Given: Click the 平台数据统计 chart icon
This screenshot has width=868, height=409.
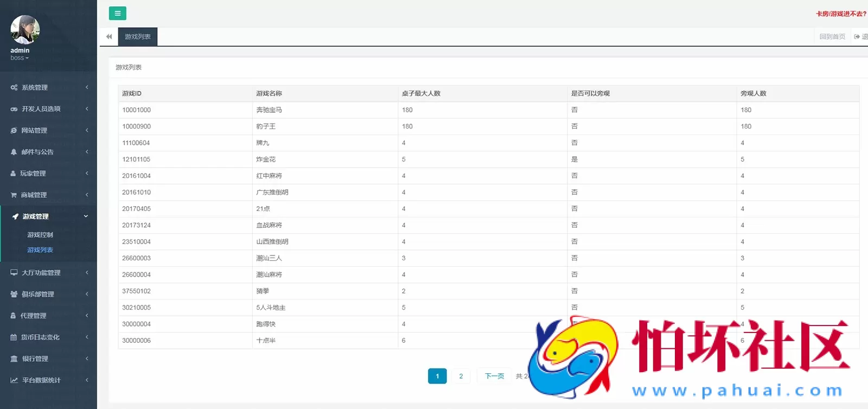Looking at the screenshot, I should [x=14, y=380].
